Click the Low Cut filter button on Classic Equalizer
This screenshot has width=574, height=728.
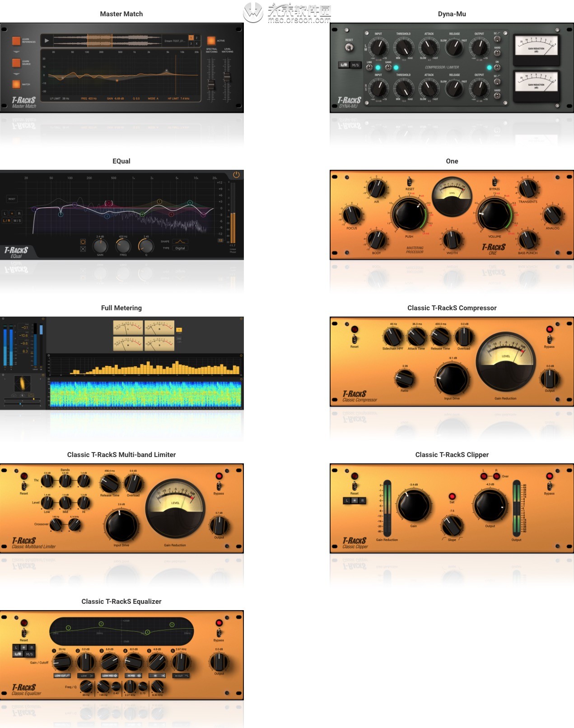pyautogui.click(x=62, y=676)
